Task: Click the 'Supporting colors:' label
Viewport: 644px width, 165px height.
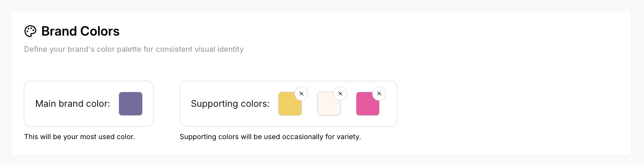Action: (x=230, y=104)
